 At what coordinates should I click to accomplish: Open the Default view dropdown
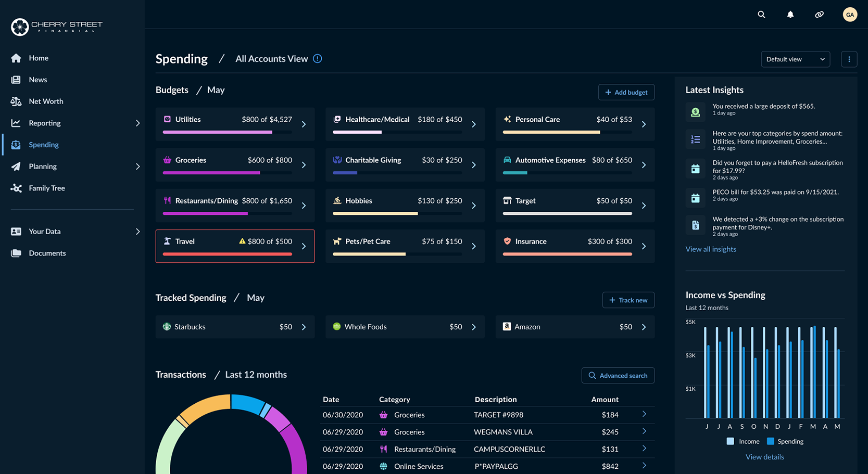pos(795,59)
